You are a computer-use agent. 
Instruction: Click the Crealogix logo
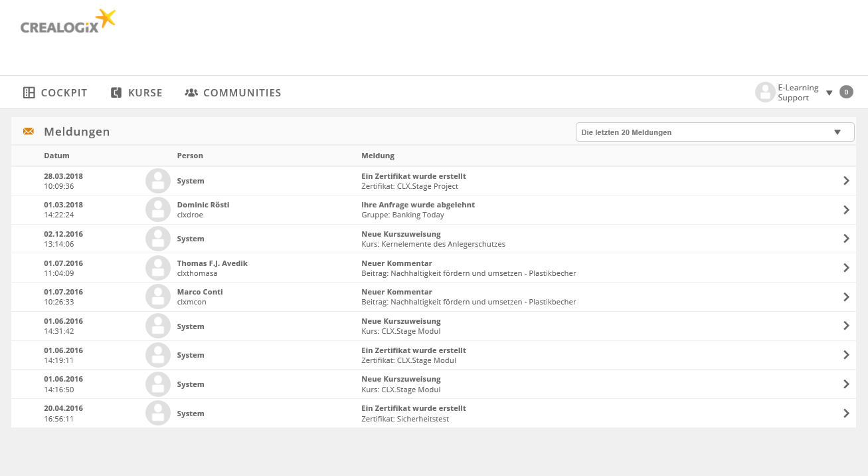[x=68, y=22]
